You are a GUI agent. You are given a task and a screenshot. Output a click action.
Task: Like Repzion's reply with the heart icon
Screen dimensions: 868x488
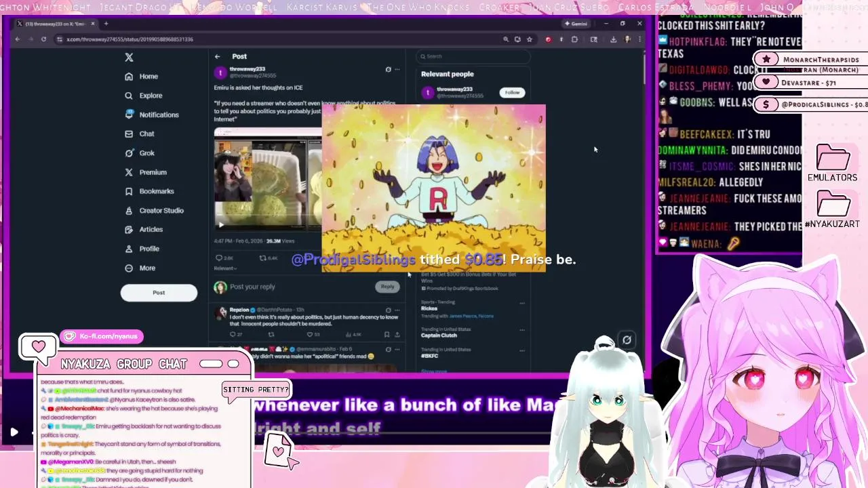(x=310, y=334)
